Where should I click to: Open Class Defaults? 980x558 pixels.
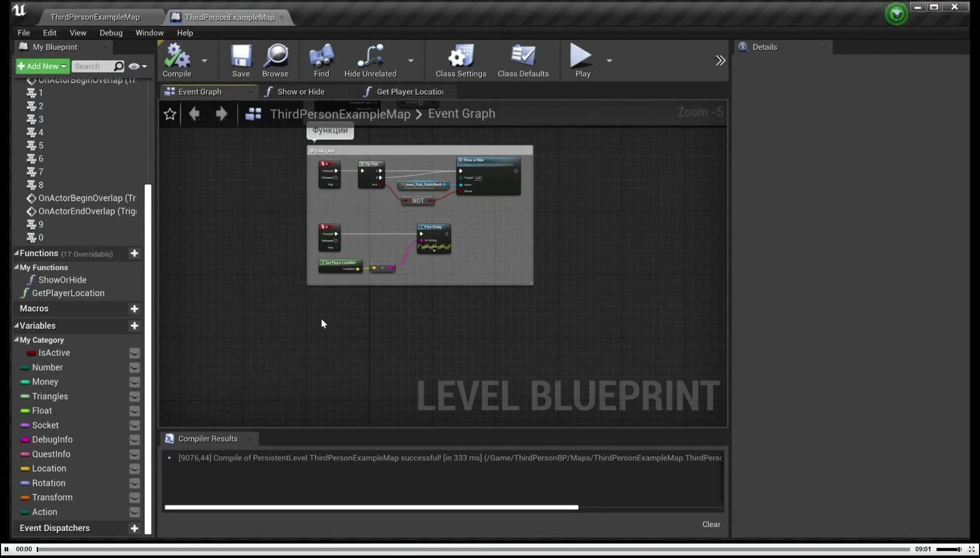pyautogui.click(x=523, y=61)
